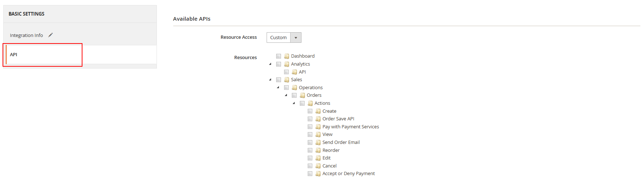Screen dimensions: 644x178
Task: Select the Orders tree label
Action: (314, 95)
